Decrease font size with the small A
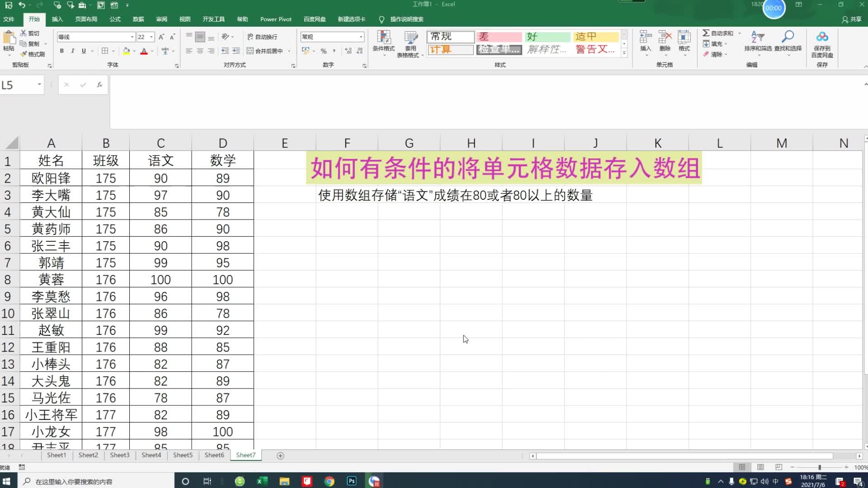The image size is (868, 488). coord(172,37)
